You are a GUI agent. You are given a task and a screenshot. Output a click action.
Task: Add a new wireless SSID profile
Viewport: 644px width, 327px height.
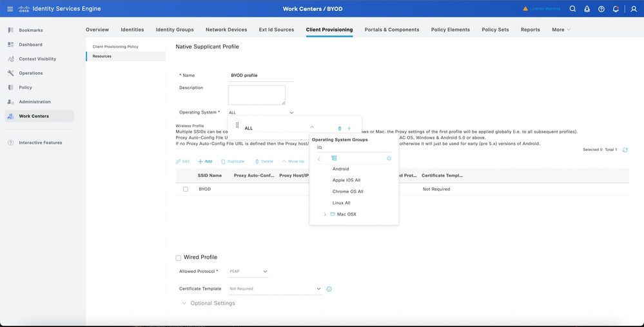click(205, 161)
